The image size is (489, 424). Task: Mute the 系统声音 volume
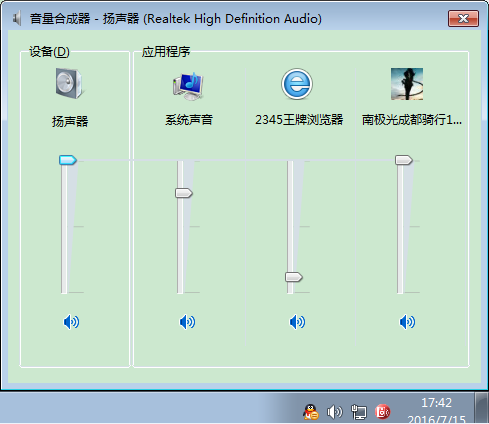coord(187,322)
